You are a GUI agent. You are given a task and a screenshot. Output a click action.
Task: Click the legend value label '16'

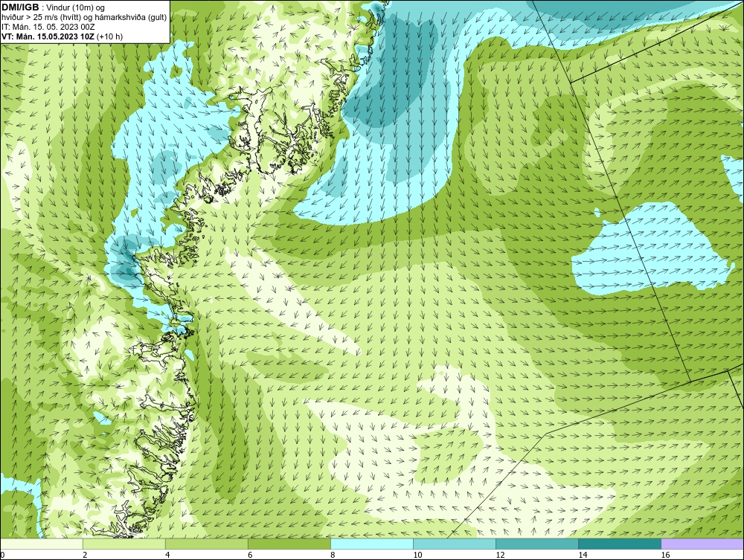[665, 555]
